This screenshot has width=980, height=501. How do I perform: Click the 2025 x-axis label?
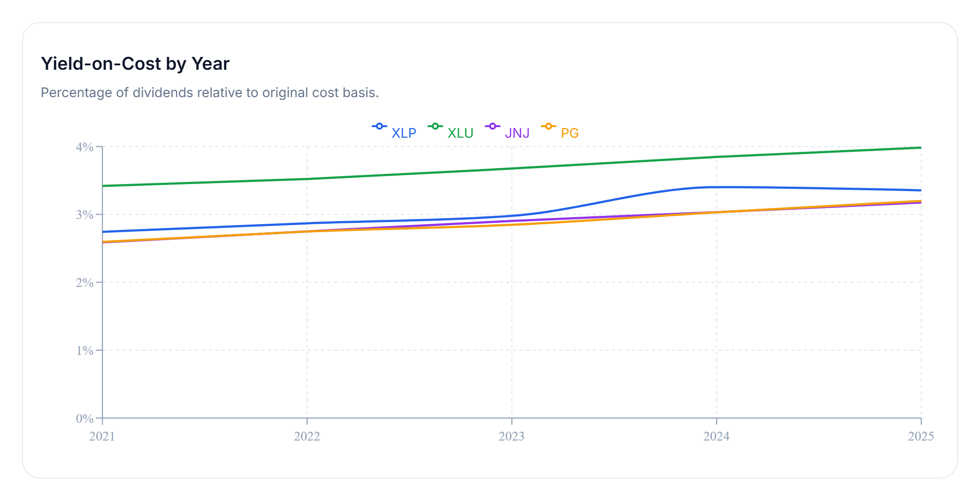[x=920, y=436]
